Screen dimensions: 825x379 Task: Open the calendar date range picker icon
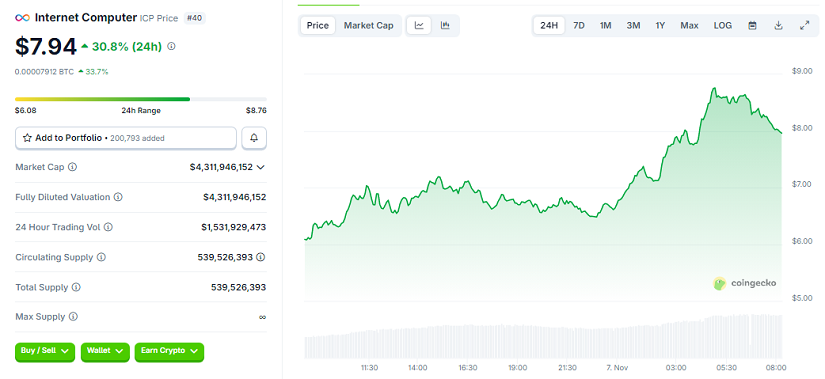point(752,25)
